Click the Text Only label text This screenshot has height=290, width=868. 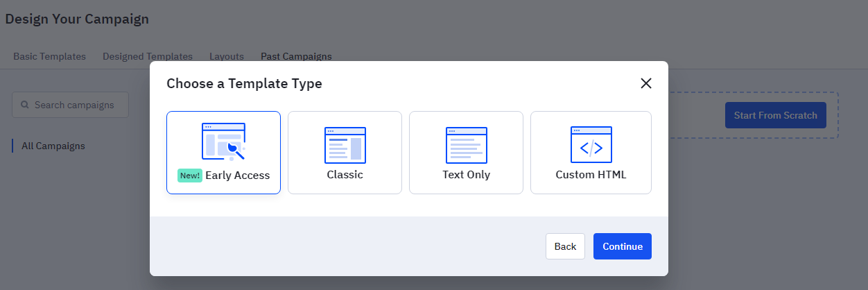[x=467, y=175]
